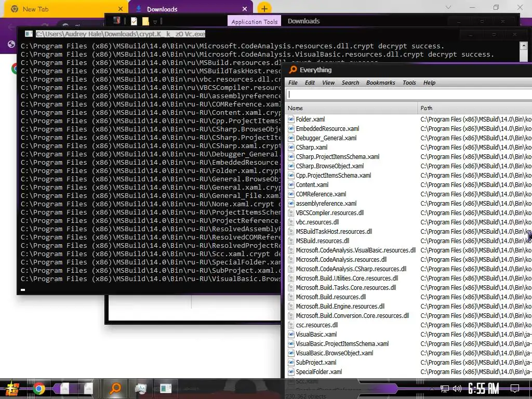The height and width of the screenshot is (399, 532).
Task: Click the console title path crypt.K_k_zO Vc.exe
Action: [x=121, y=34]
